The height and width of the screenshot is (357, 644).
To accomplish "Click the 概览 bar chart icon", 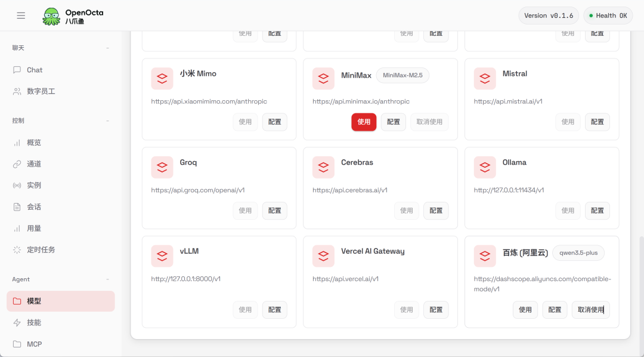I will (x=17, y=143).
